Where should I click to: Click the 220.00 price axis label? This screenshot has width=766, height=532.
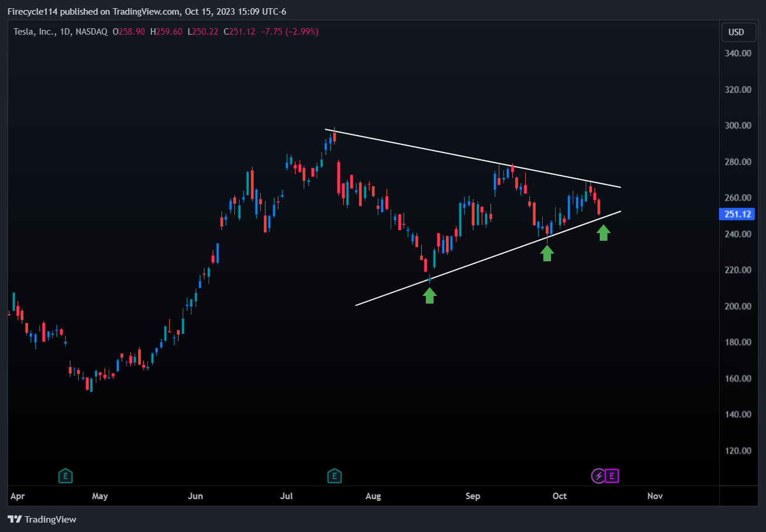pyautogui.click(x=738, y=270)
